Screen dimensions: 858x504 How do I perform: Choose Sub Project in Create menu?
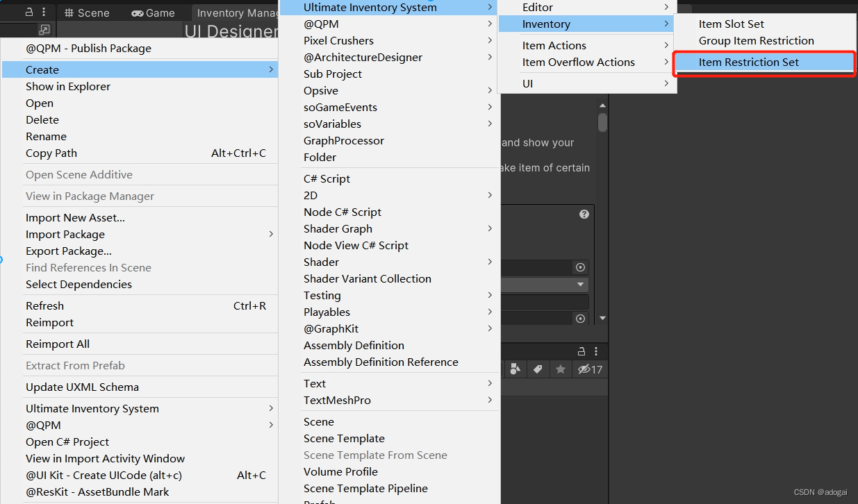(388, 74)
